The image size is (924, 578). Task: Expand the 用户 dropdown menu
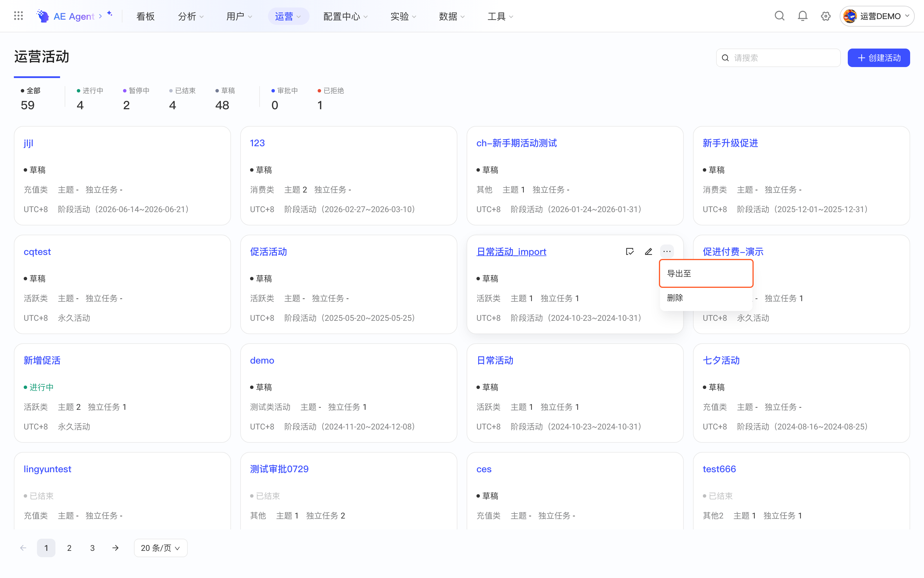pos(239,16)
